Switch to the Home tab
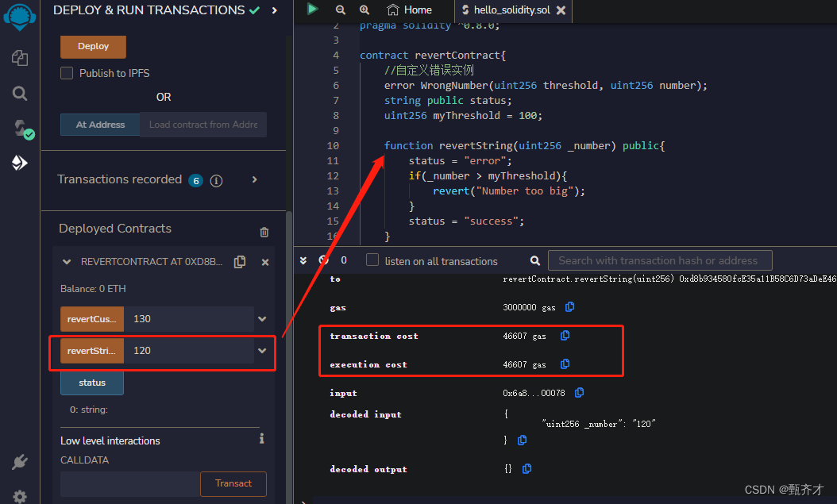The image size is (837, 504). pos(409,10)
